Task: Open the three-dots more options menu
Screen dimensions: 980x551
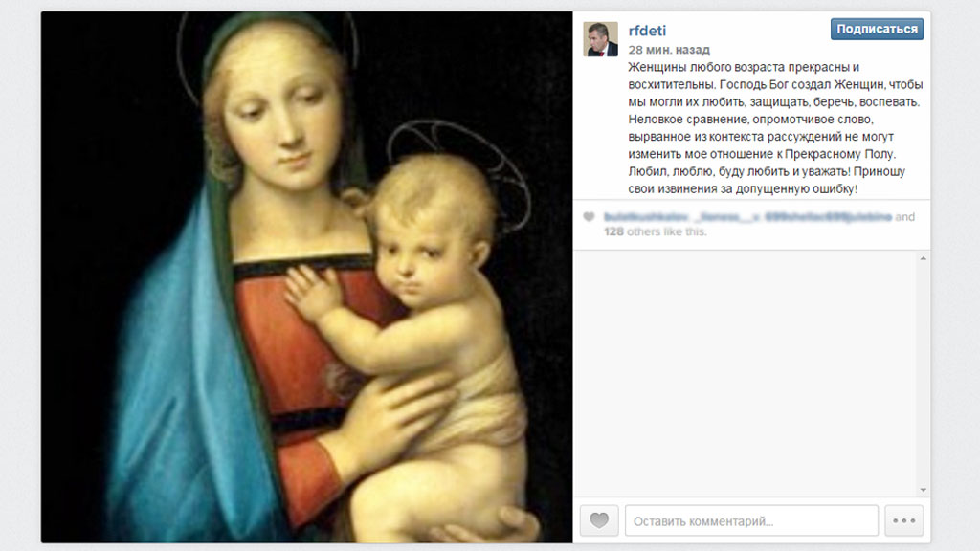Action: (903, 520)
